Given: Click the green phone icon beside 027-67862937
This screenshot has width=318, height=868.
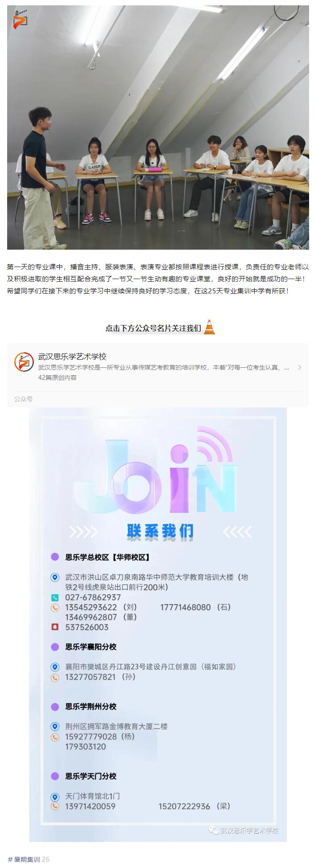Looking at the screenshot, I should 55,598.
